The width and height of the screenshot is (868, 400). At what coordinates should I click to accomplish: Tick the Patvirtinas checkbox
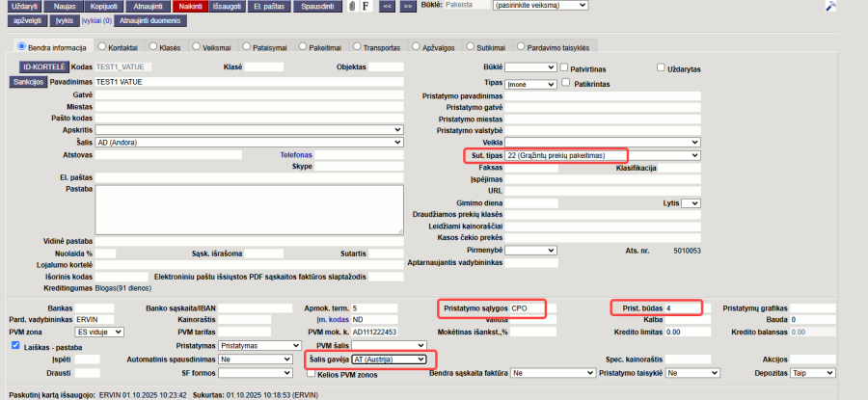pos(564,67)
